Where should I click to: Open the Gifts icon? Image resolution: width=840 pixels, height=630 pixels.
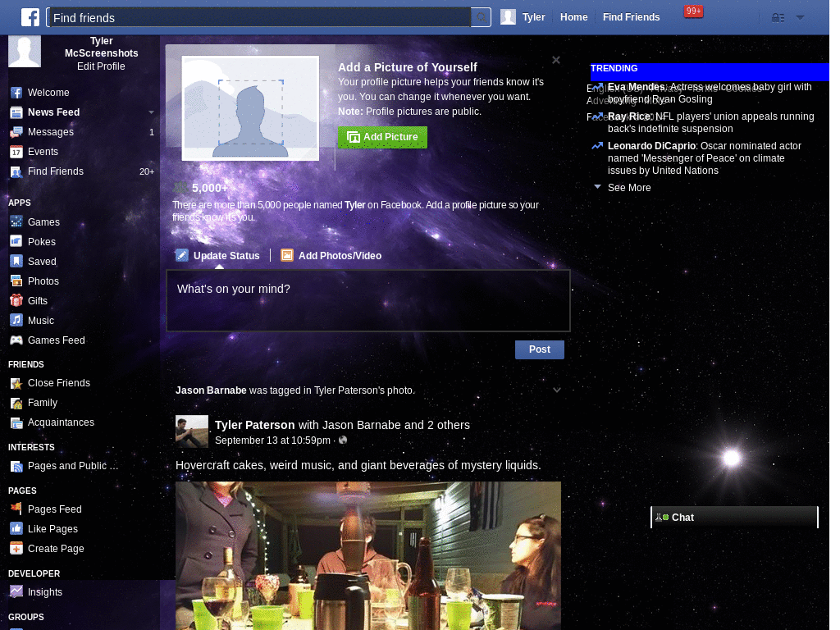(x=16, y=300)
